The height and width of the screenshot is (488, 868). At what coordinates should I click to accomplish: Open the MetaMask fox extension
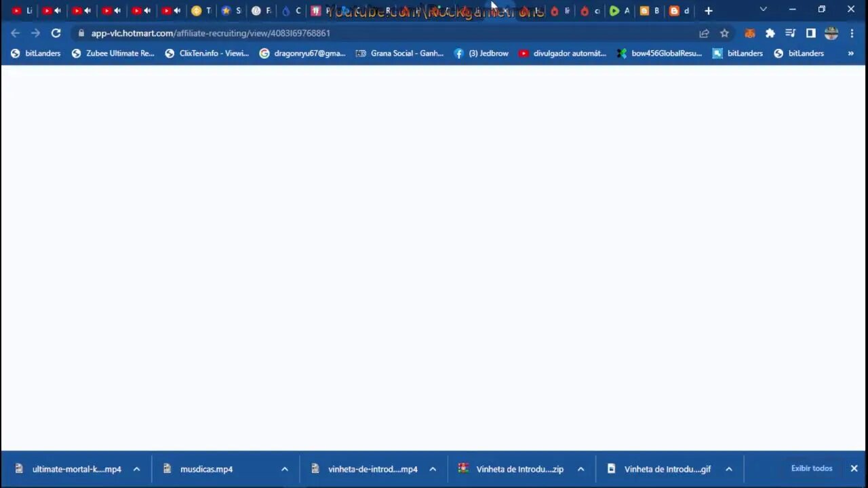(750, 33)
